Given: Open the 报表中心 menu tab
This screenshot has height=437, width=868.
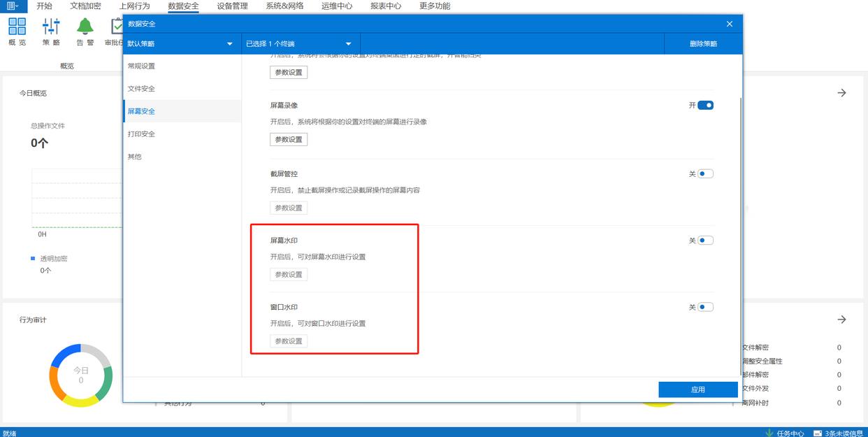Looking at the screenshot, I should click(386, 6).
